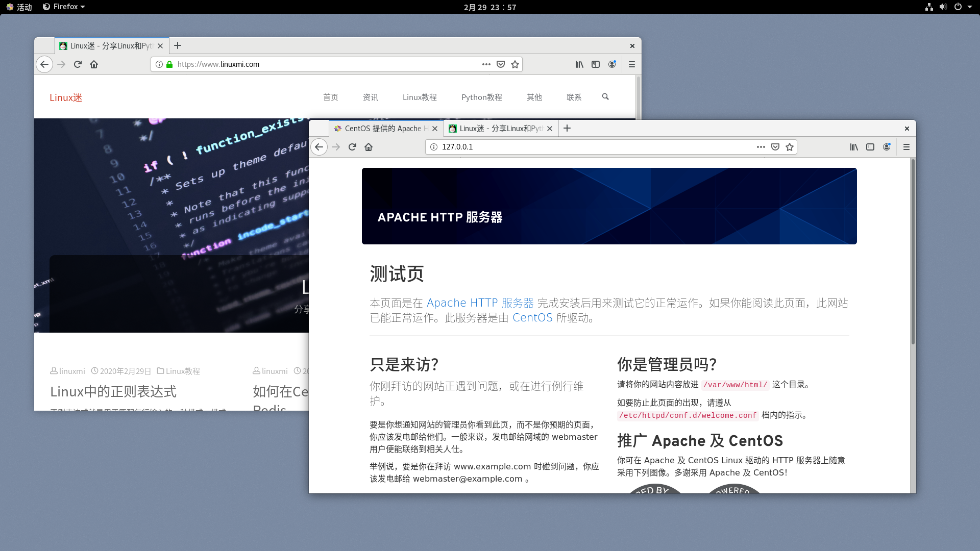Bookmark linuxmi.com with star icon
The image size is (980, 551).
tap(515, 64)
